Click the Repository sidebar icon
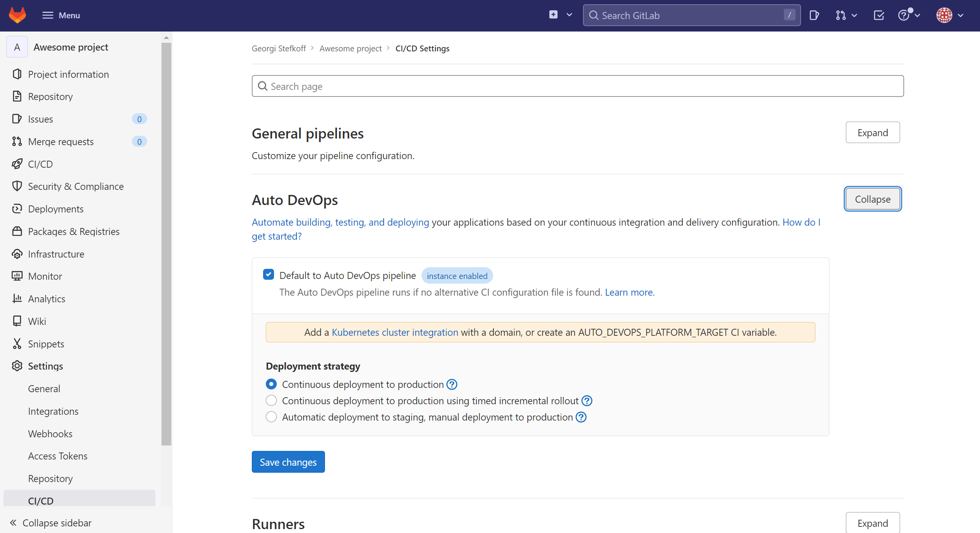This screenshot has height=533, width=980. pyautogui.click(x=17, y=96)
